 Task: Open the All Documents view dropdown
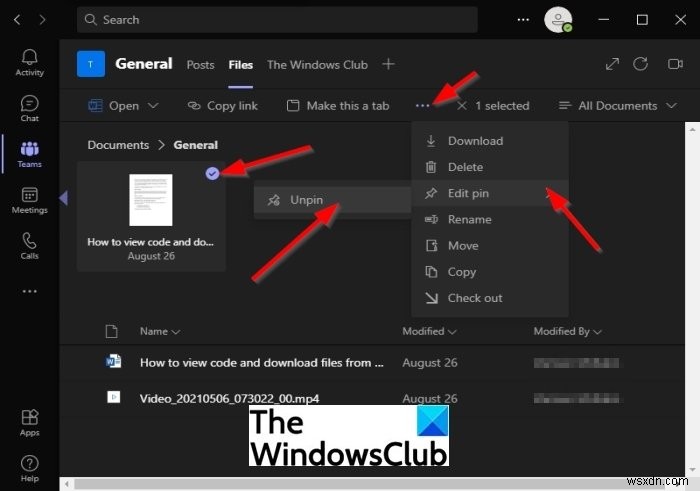click(x=618, y=106)
